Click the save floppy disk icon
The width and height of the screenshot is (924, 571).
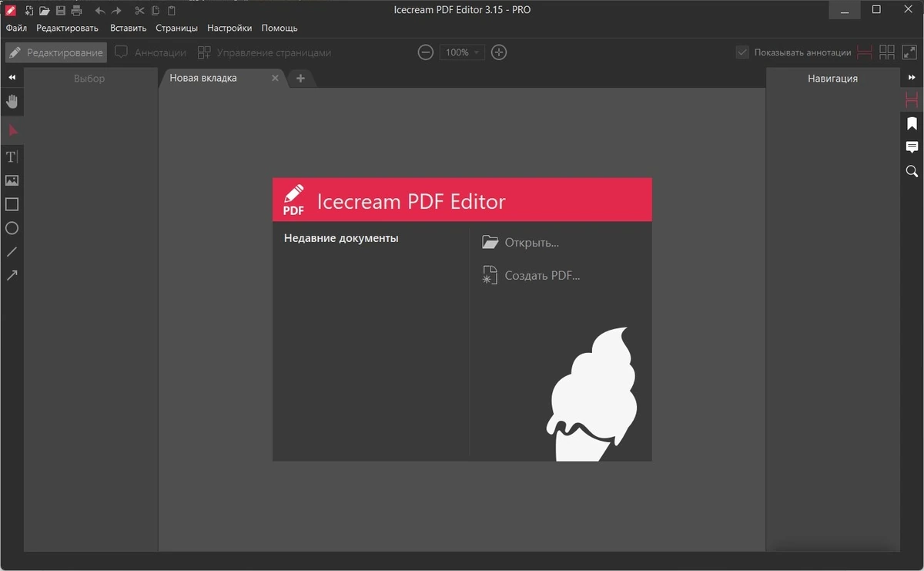(x=61, y=10)
